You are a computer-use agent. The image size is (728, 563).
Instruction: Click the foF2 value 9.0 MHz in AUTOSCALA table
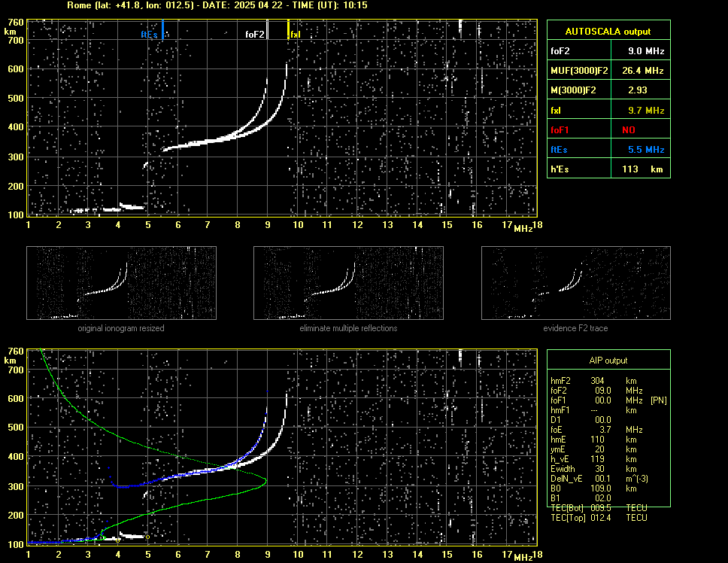646,51
